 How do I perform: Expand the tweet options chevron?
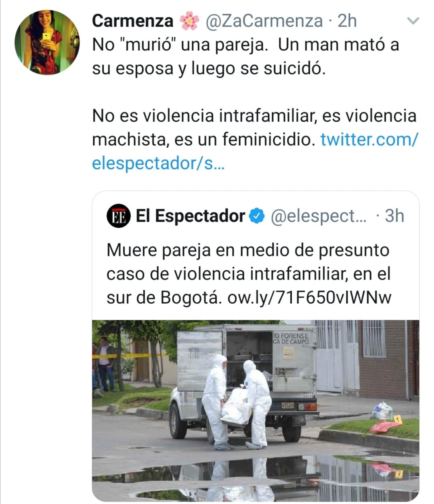point(413,21)
